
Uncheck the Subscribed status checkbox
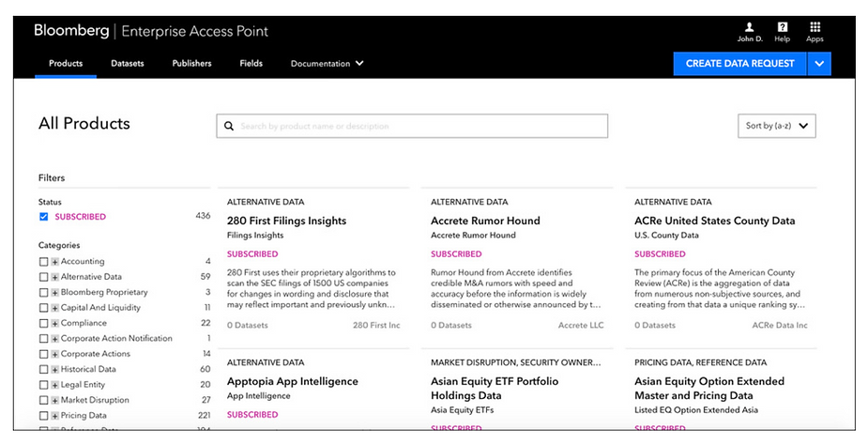pos(44,217)
